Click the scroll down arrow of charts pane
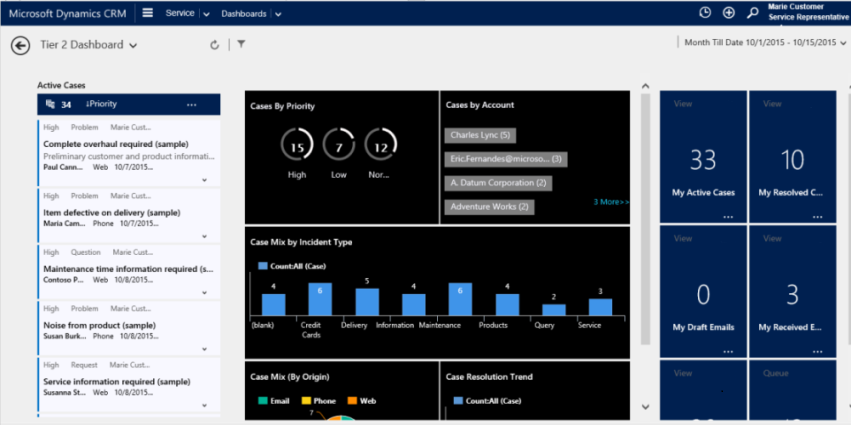The width and height of the screenshot is (851, 425). (645, 407)
